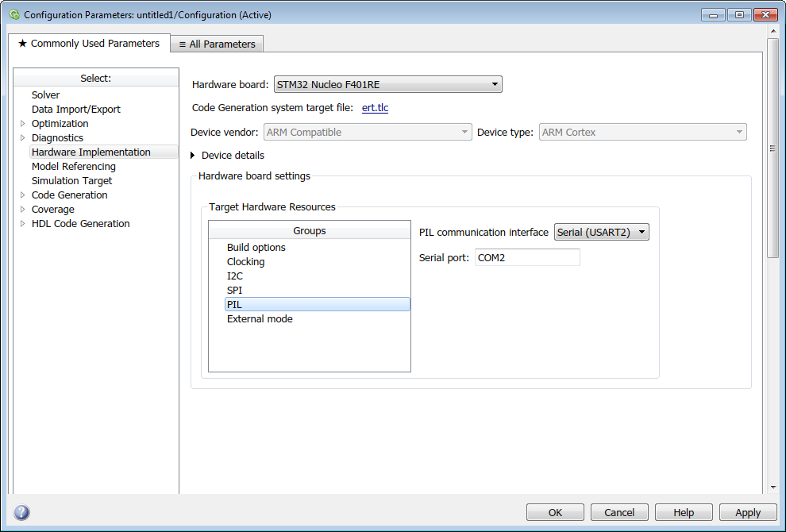Click the Serial port input field
786x532 pixels.
[526, 256]
